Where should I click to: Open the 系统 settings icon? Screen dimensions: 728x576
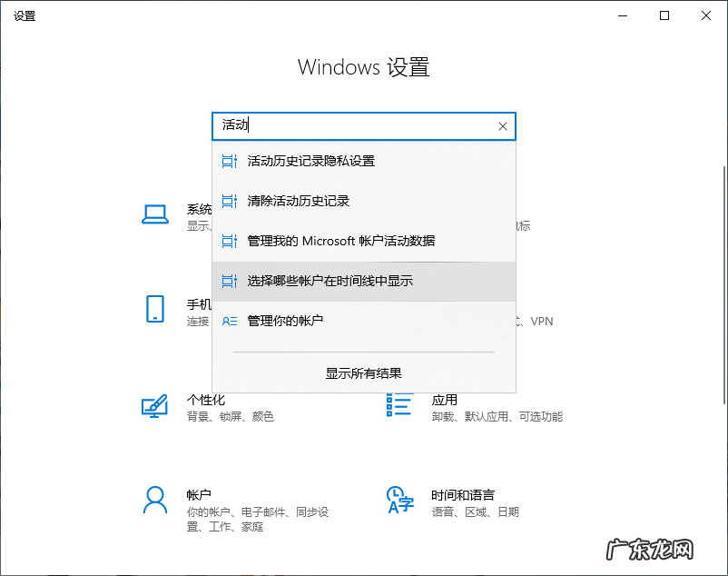(155, 213)
